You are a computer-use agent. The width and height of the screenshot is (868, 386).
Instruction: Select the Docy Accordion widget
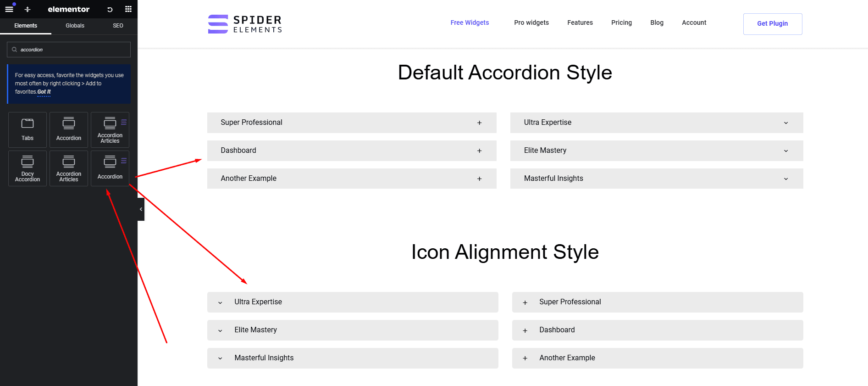click(28, 168)
